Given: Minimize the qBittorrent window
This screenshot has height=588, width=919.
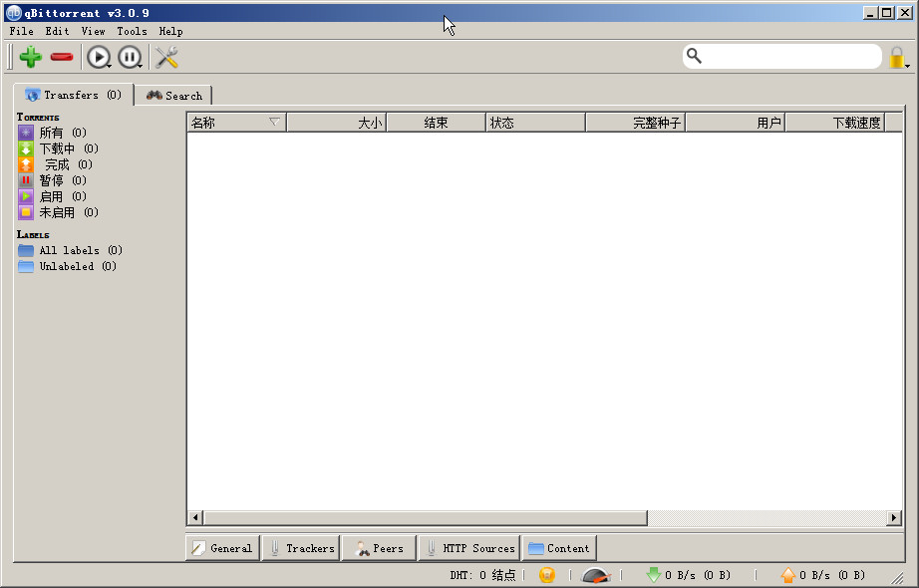Looking at the screenshot, I should [x=871, y=12].
